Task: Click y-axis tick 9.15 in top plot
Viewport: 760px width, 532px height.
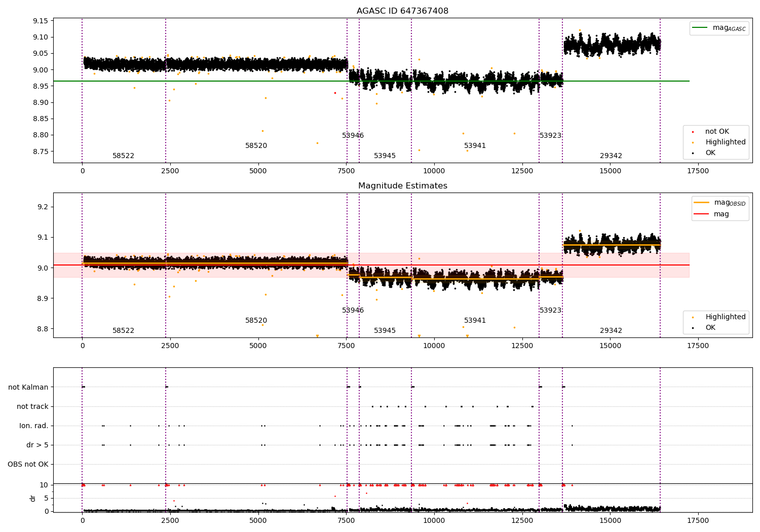Action: 41,21
